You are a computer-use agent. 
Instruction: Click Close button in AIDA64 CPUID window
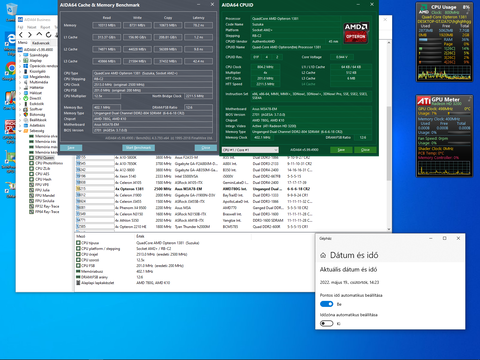click(x=365, y=150)
